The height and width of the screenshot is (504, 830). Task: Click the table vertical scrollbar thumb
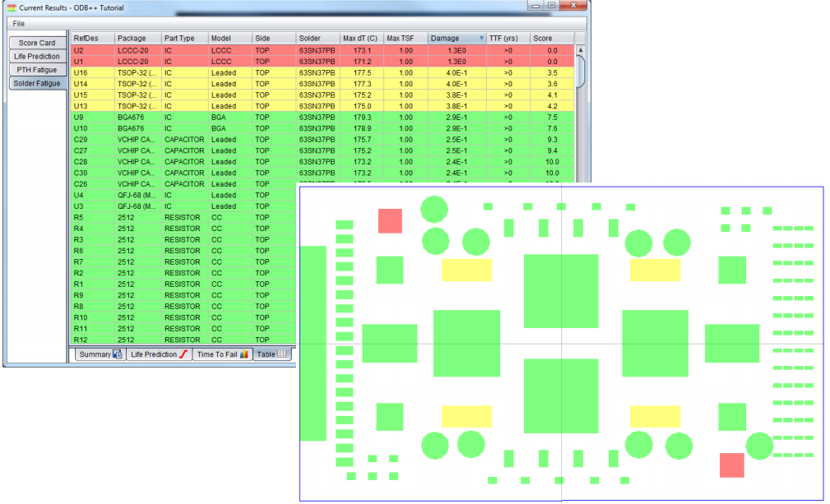tap(580, 71)
